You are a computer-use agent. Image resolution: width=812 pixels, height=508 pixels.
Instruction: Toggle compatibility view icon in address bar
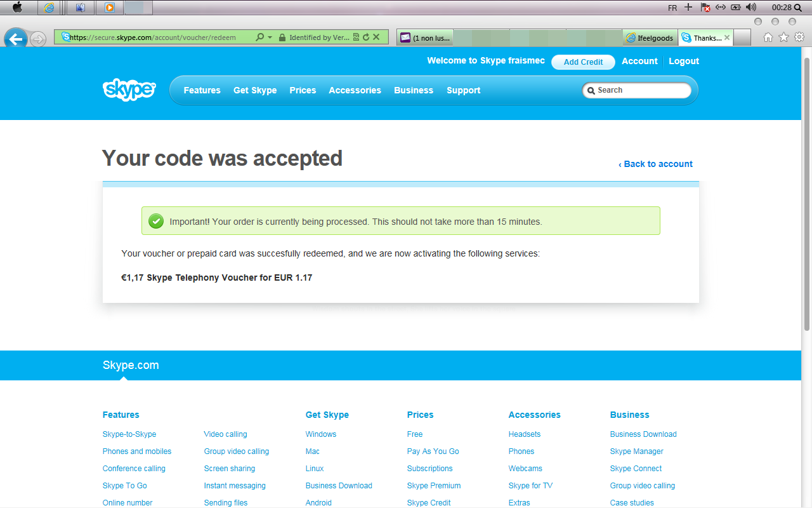pyautogui.click(x=356, y=37)
